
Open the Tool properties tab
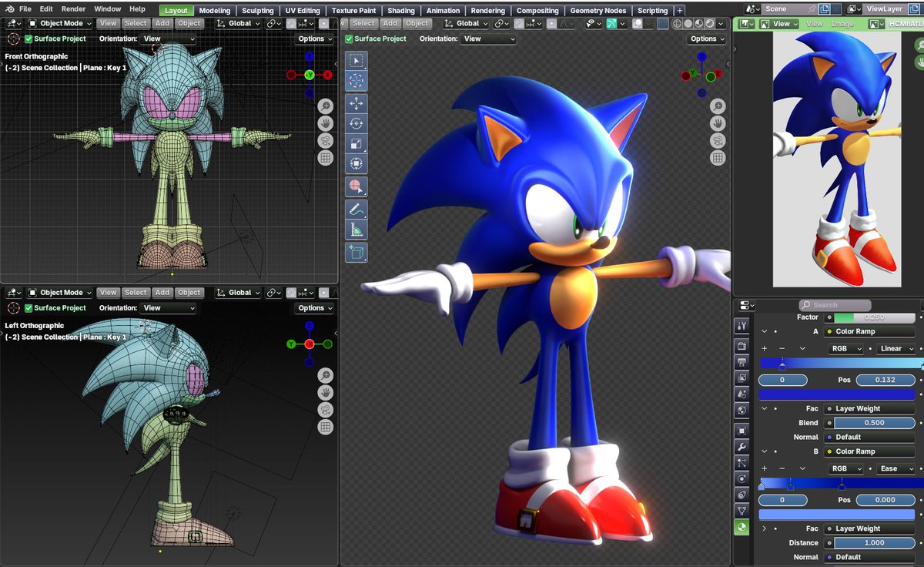742,326
